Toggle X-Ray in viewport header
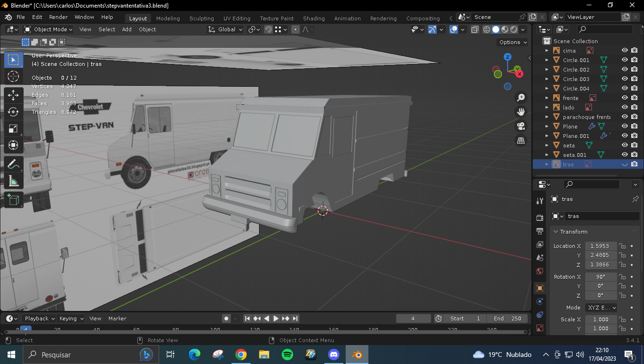This screenshot has width=644, height=364. point(475,29)
